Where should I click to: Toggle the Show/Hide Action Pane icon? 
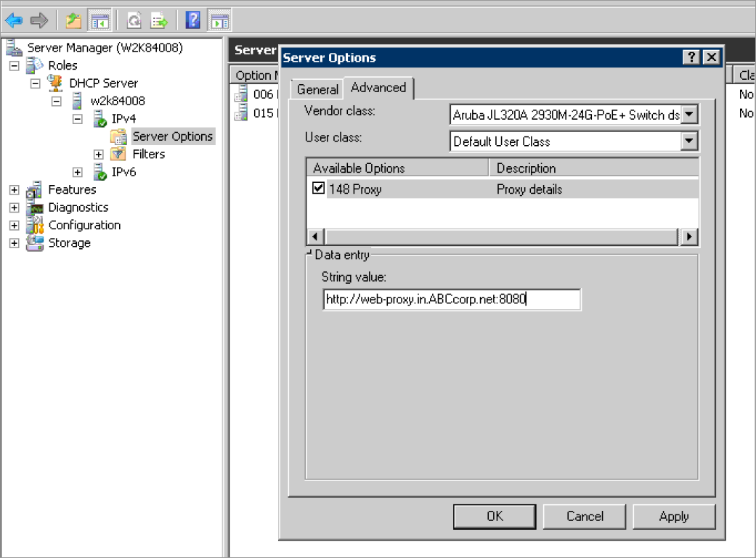[219, 21]
